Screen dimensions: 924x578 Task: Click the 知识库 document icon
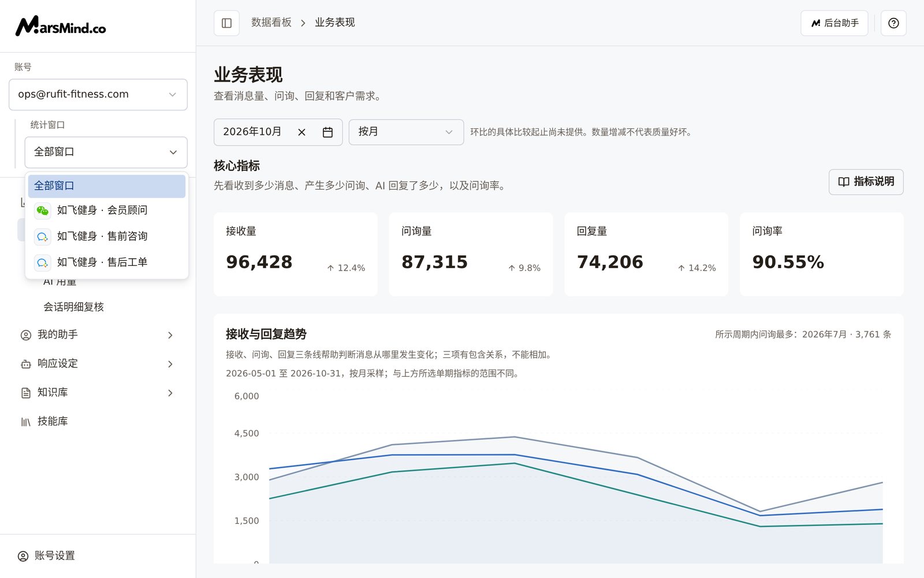tap(26, 393)
